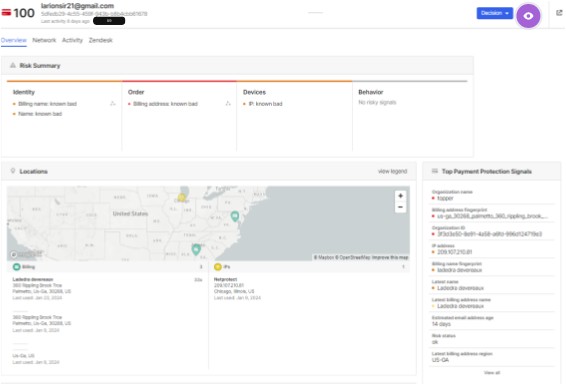Click network icon beside Billing address known bad
566x384 pixels.
228,104
